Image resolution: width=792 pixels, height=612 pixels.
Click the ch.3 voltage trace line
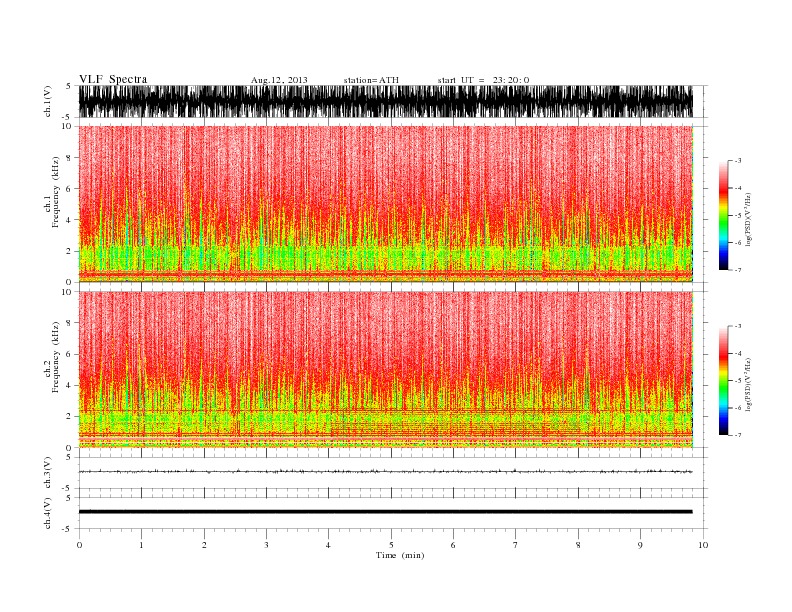[x=385, y=472]
